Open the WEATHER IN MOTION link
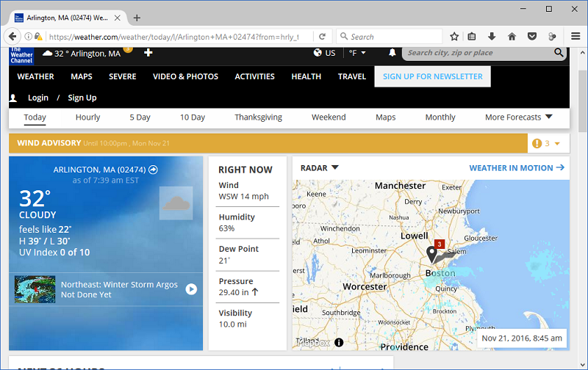 (517, 168)
